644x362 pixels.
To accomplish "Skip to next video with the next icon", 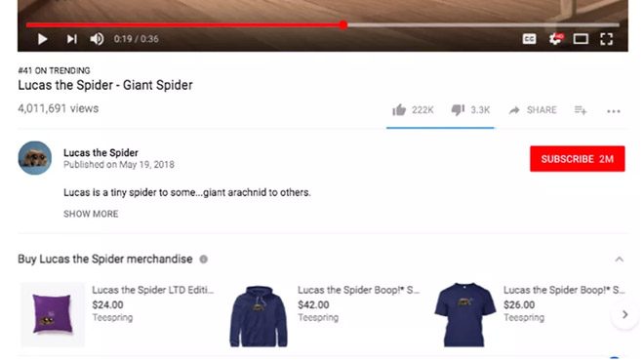I will (71, 39).
